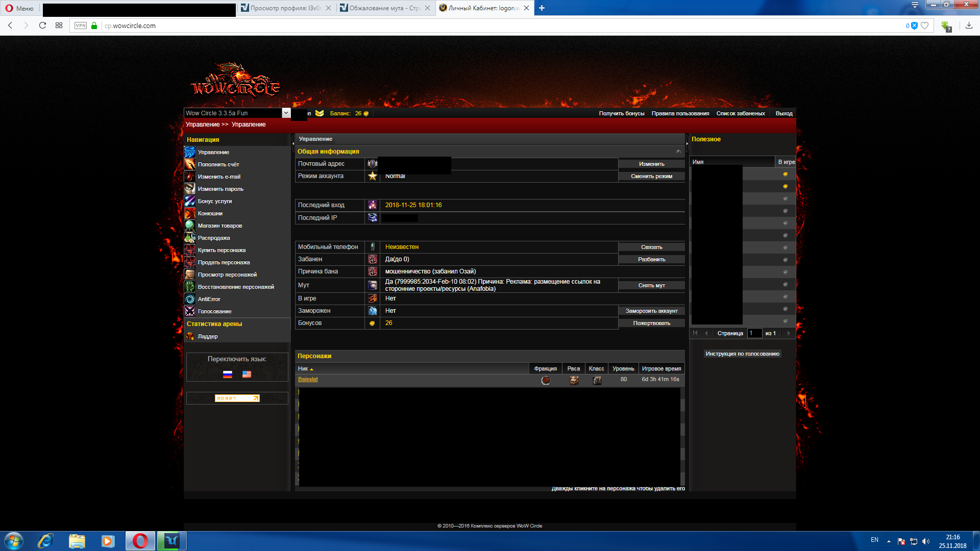Open Магазин товаров icon
This screenshot has width=980, height=551.
[x=189, y=226]
